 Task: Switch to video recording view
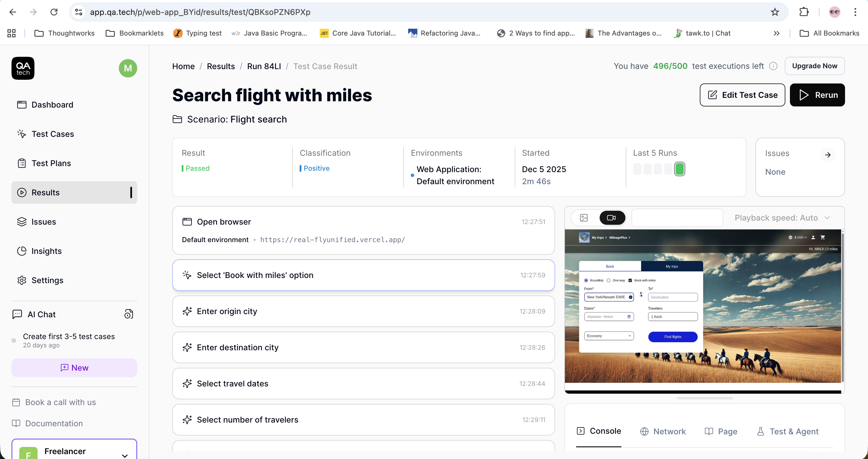coord(611,218)
